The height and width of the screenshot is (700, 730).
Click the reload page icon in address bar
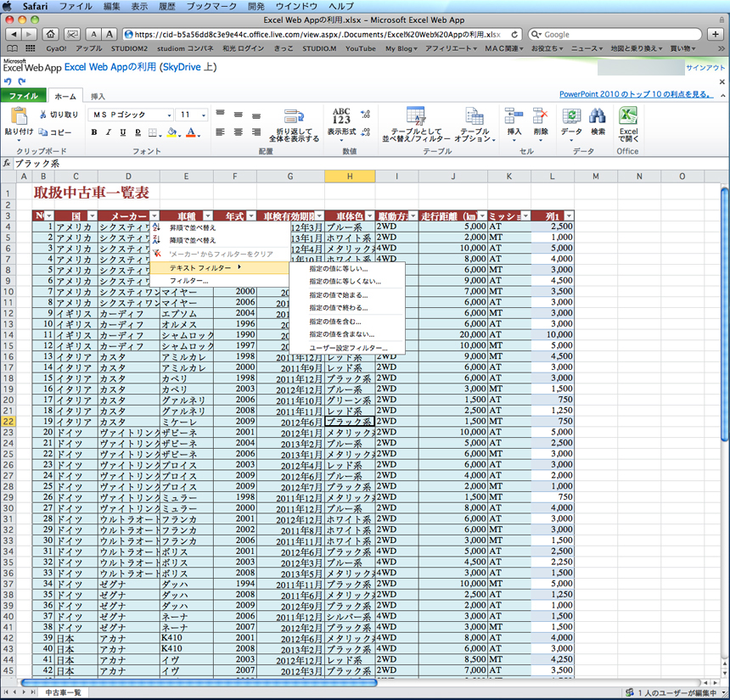[x=514, y=35]
